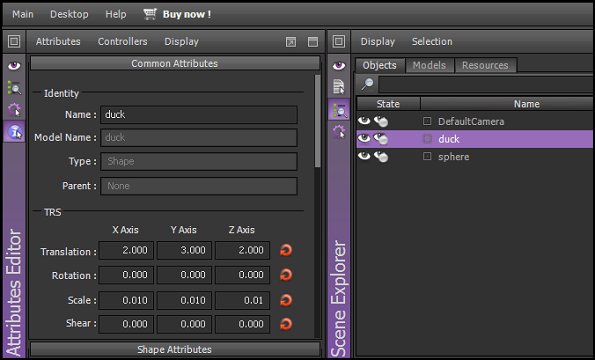
Task: Toggle visibility eye for DefaultCamera
Action: pyautogui.click(x=364, y=121)
